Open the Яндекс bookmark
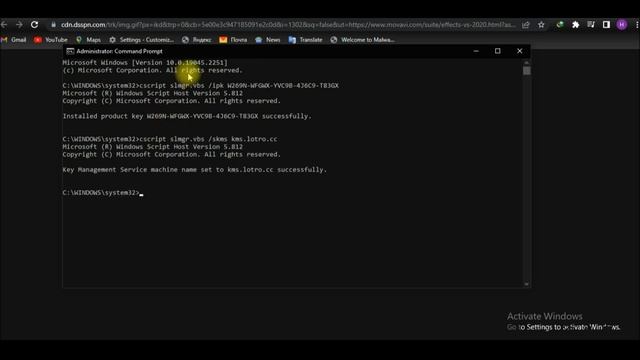 197,40
